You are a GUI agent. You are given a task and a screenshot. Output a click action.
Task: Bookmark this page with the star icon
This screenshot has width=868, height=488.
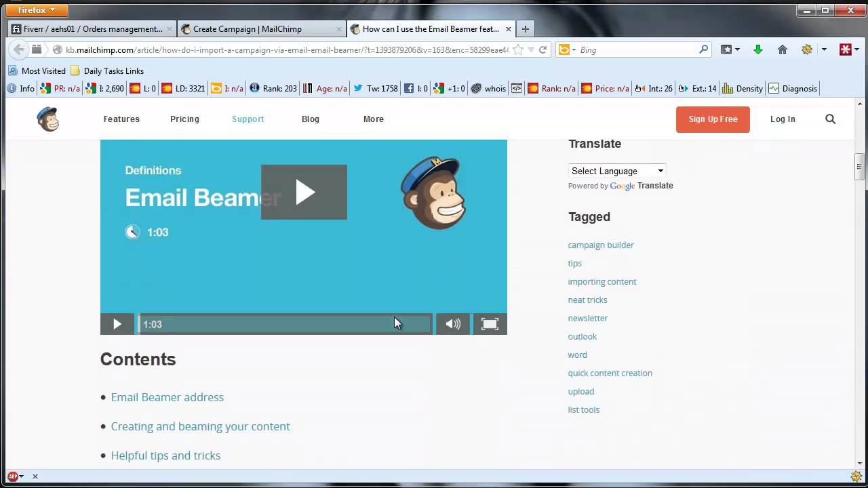[x=519, y=49]
